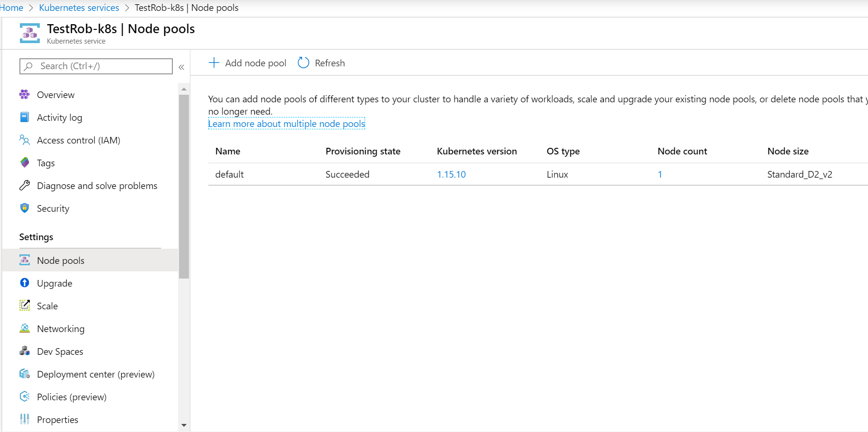Click the OS type column header
The width and height of the screenshot is (868, 432).
563,151
